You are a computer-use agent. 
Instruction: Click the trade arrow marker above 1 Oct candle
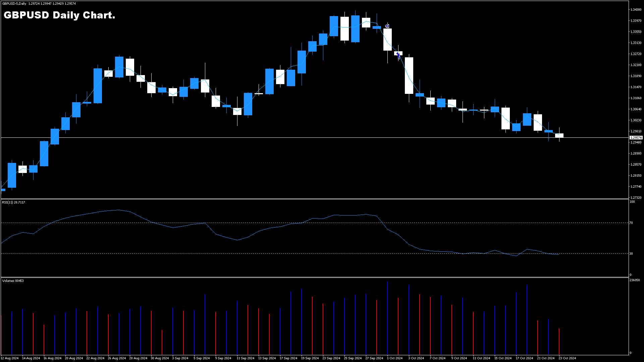coord(387,26)
